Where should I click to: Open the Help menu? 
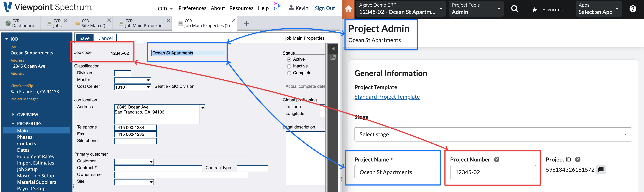coord(263,8)
